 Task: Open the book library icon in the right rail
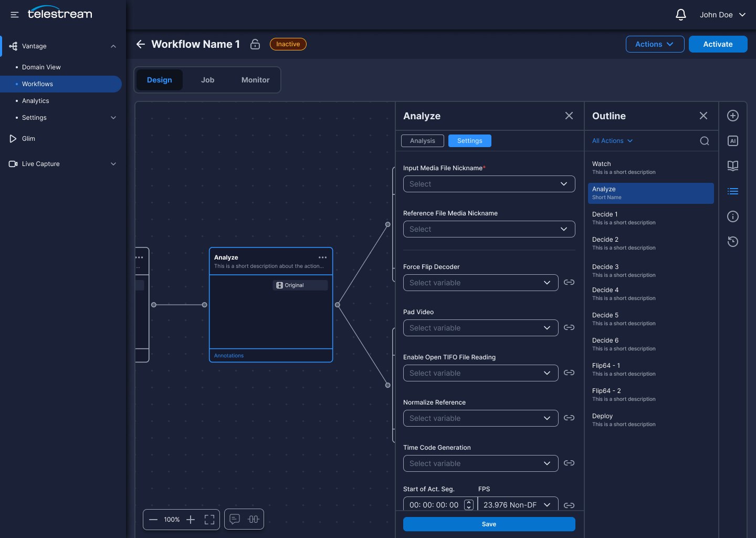pyautogui.click(x=733, y=166)
